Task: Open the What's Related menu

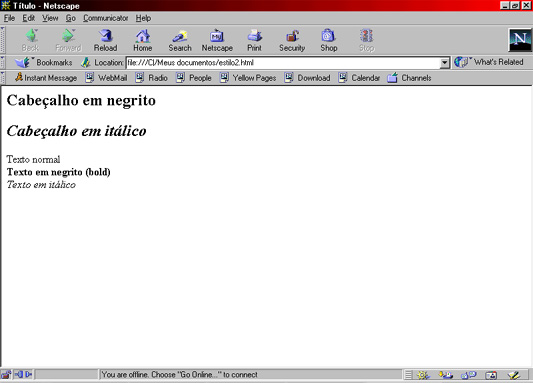Action: [489, 62]
